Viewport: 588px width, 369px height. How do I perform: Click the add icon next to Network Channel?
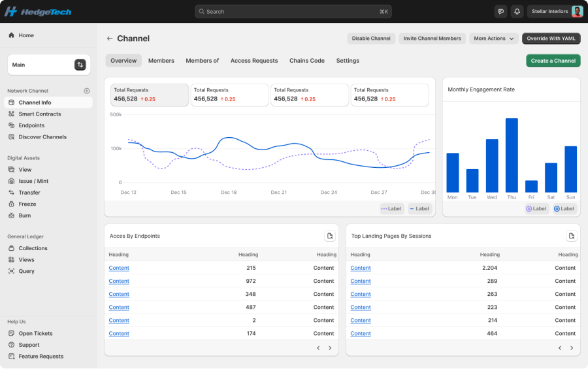[x=87, y=91]
